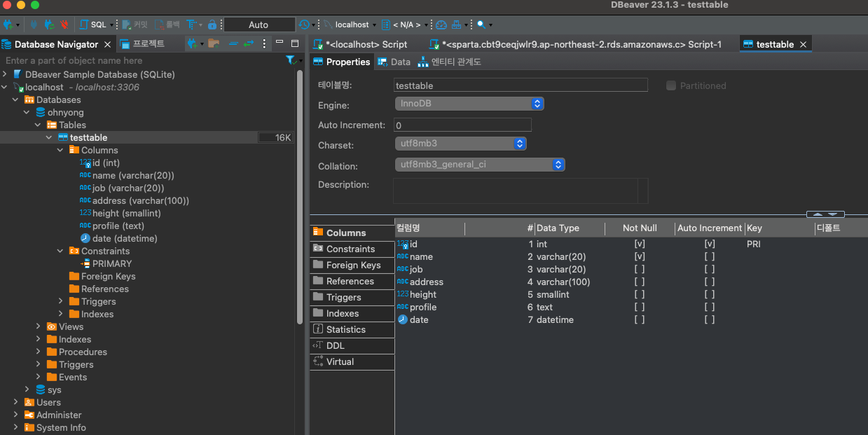This screenshot has width=868, height=435.
Task: Open the Virtual section in side list
Action: pyautogui.click(x=352, y=361)
